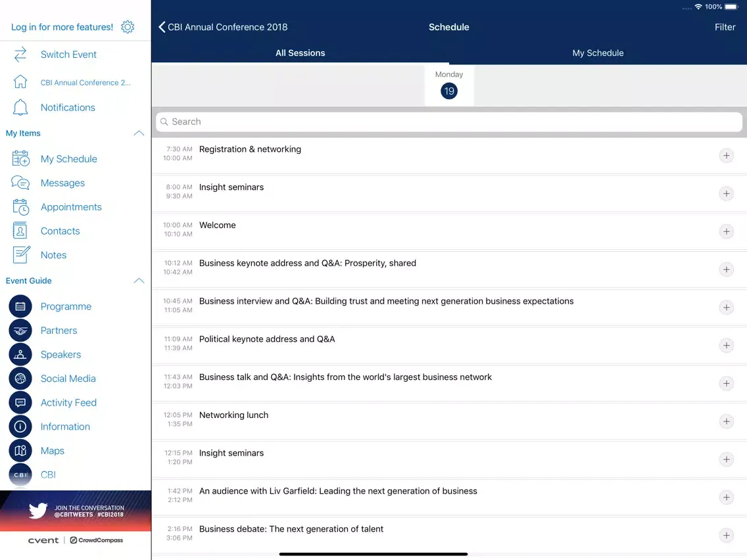Add the 12:15 PM Insight seminars session
Viewport: 747px width, 560px height.
pos(726,459)
